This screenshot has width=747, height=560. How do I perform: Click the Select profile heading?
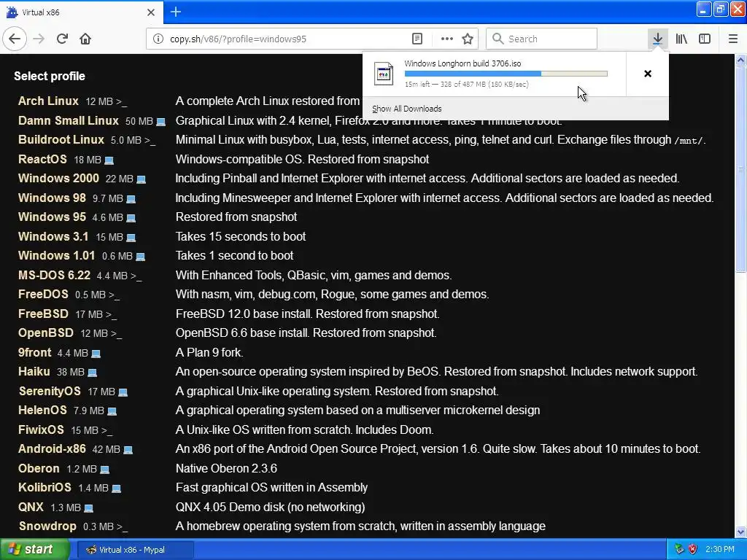click(x=50, y=76)
